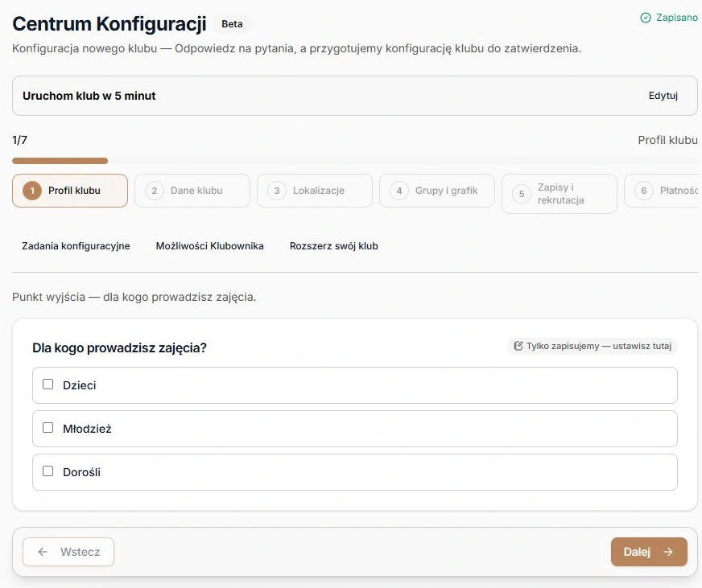
Task: Click the 'Punkt wyjścia' description text
Action: click(x=134, y=297)
